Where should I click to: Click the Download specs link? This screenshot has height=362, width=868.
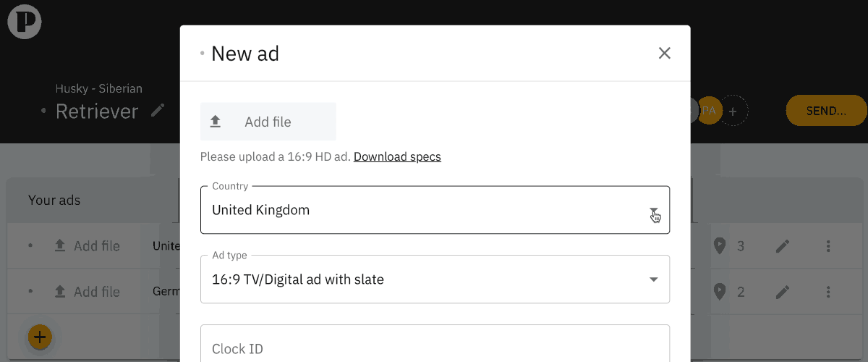point(397,156)
